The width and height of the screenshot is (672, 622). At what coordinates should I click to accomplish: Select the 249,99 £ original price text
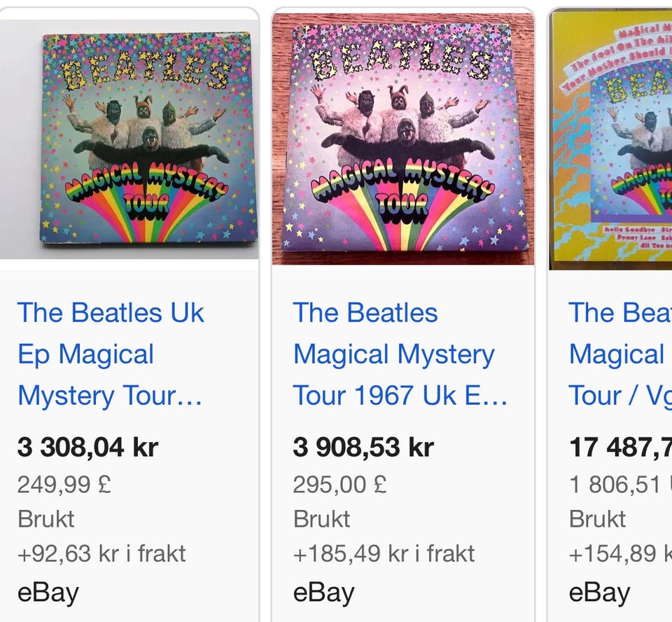64,484
